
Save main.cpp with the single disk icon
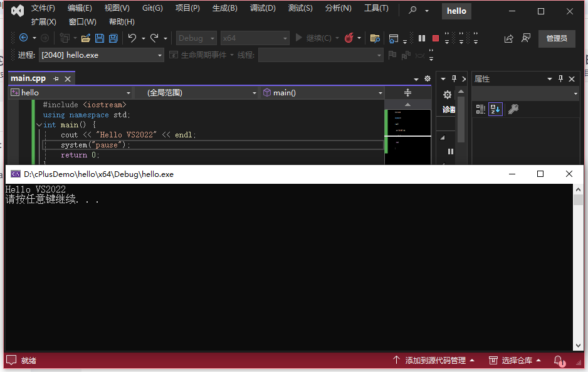[100, 38]
